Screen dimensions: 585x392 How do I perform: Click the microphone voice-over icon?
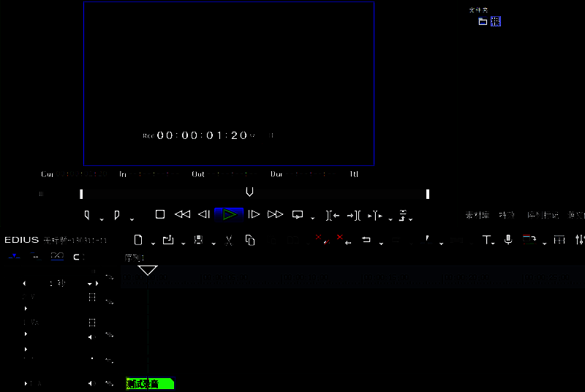507,240
